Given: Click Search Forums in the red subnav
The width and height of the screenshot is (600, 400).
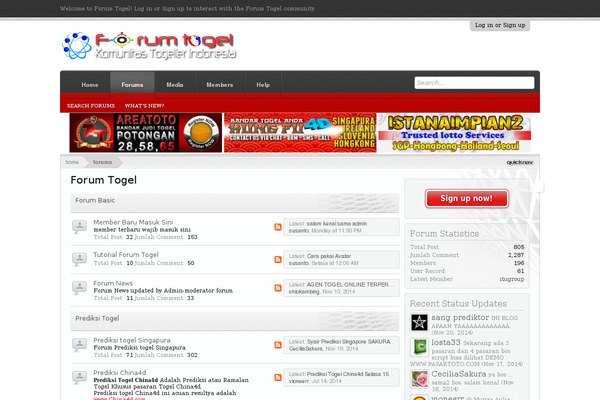Looking at the screenshot, I should pyautogui.click(x=91, y=106).
